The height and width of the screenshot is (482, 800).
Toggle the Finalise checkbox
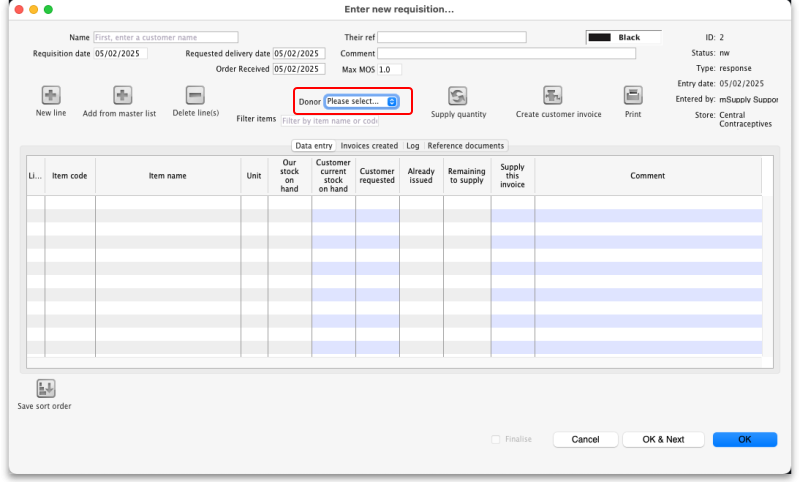pos(497,439)
